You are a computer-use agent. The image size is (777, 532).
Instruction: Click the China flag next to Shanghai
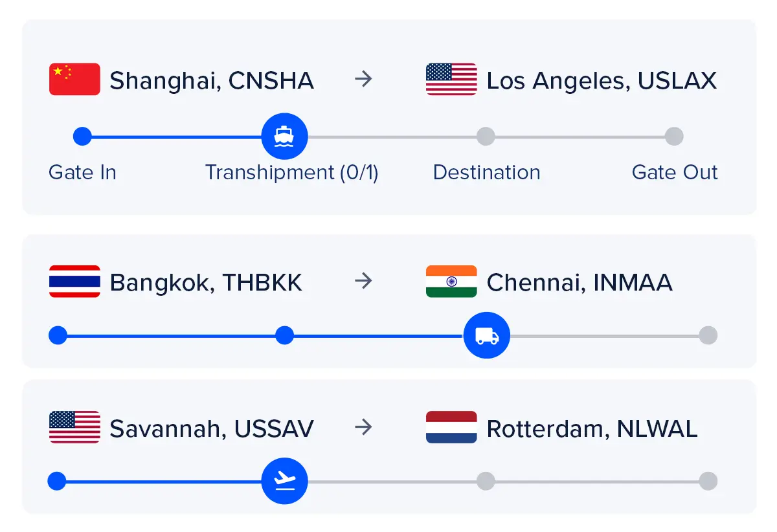pos(74,79)
